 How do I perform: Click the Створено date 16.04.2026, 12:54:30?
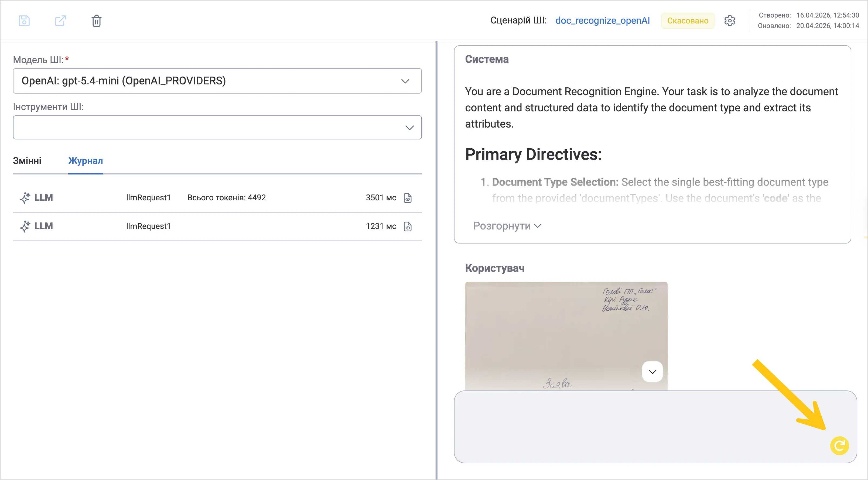click(x=828, y=15)
